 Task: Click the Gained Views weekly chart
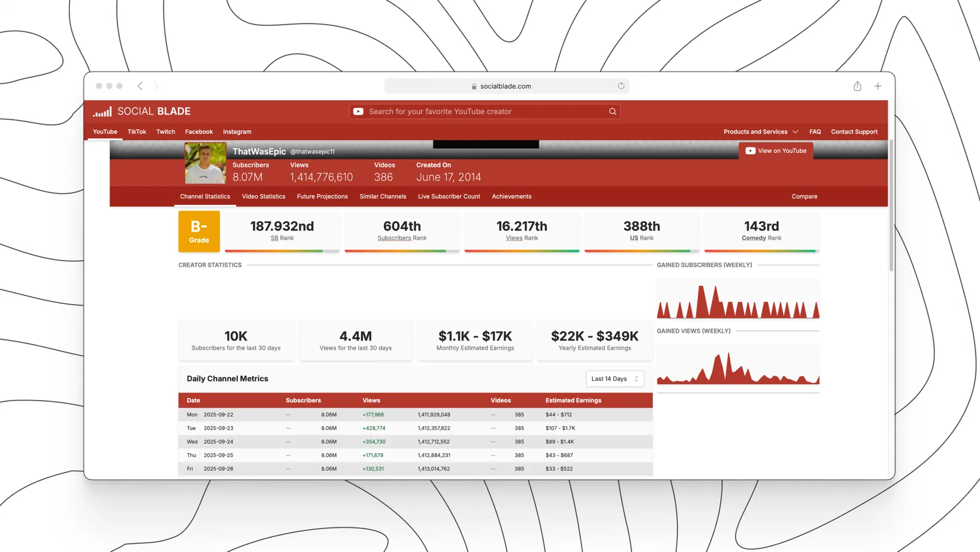pos(738,365)
